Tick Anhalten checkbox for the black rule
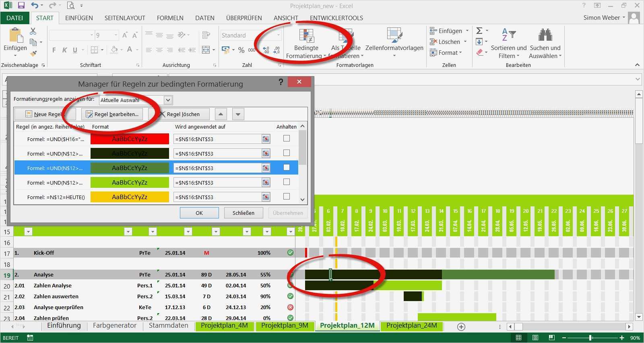644x343 pixels. (287, 153)
